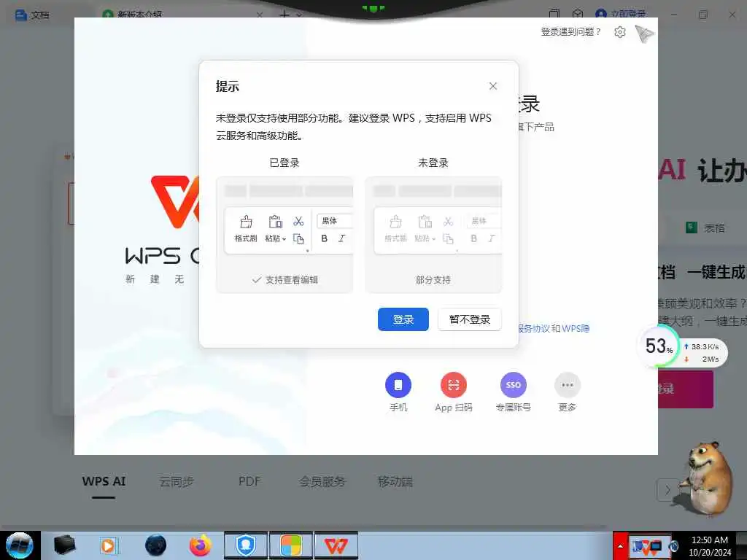Choose 暂不登录 to skip login
Screen dimensions: 747x560
tap(469, 319)
